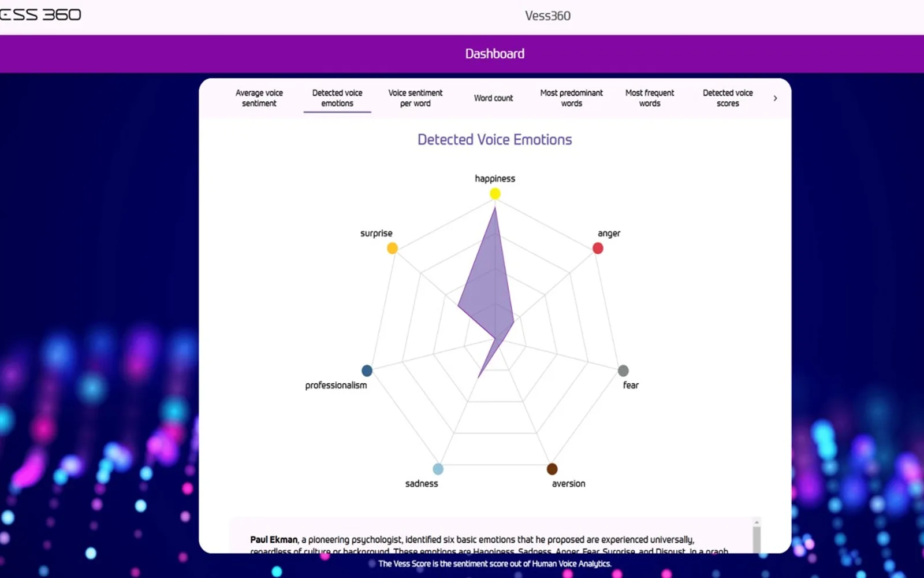Click the Dashboard header title
Image resolution: width=924 pixels, height=578 pixels.
[x=495, y=54]
